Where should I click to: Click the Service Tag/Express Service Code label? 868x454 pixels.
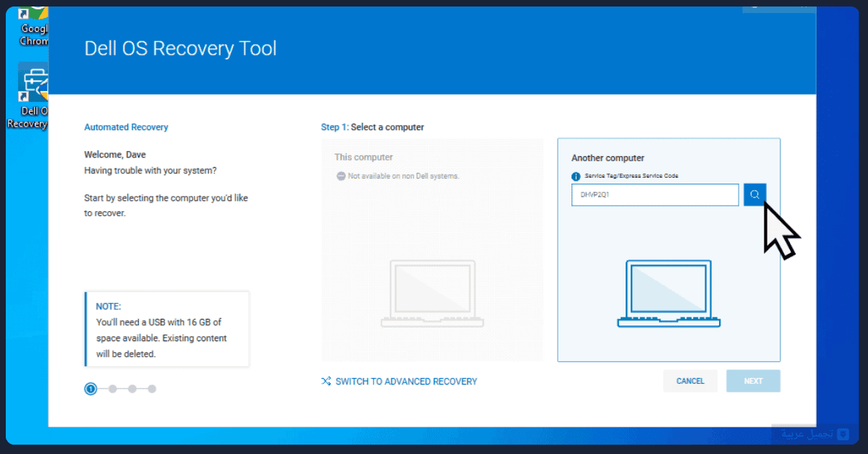point(631,176)
